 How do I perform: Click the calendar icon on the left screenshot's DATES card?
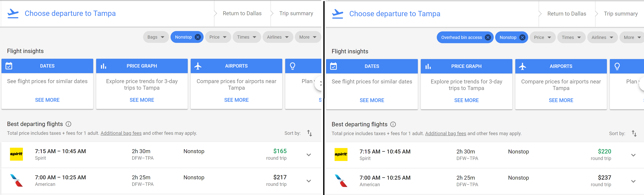click(9, 66)
